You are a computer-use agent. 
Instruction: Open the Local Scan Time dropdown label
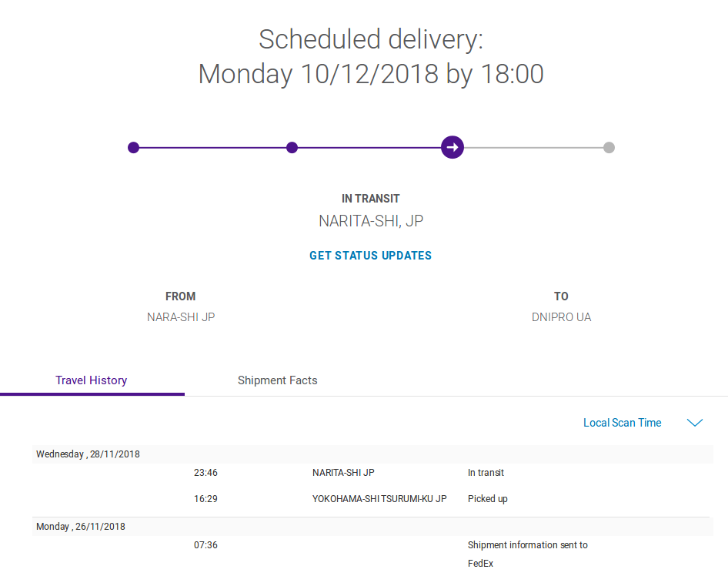tap(622, 423)
